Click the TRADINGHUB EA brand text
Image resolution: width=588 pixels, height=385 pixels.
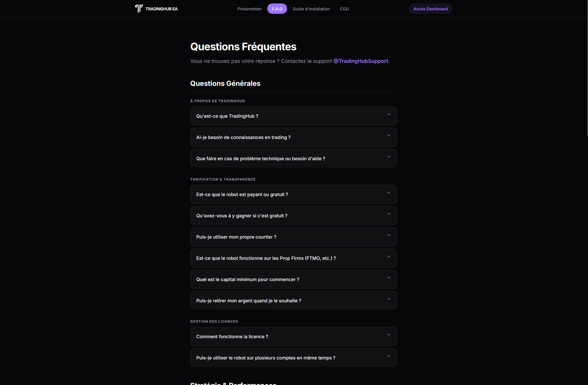tap(162, 9)
